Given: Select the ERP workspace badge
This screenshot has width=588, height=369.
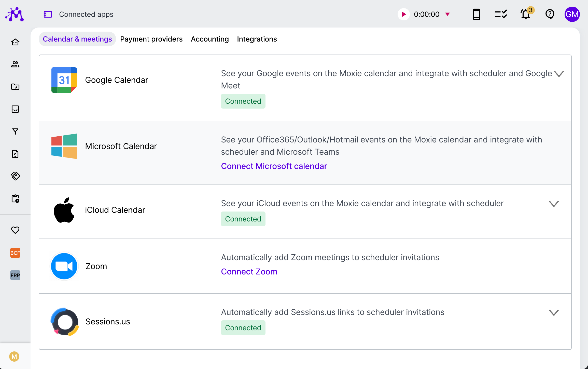Looking at the screenshot, I should click(x=15, y=275).
